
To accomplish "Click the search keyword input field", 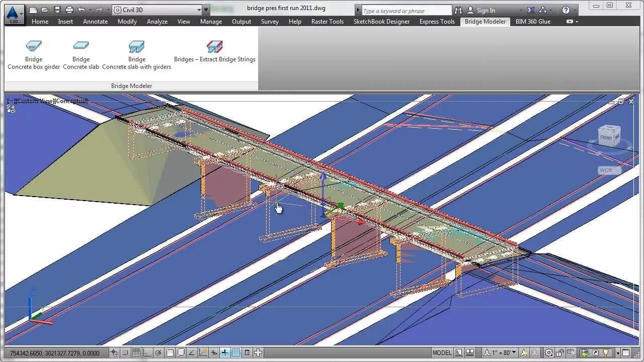I will tap(407, 11).
